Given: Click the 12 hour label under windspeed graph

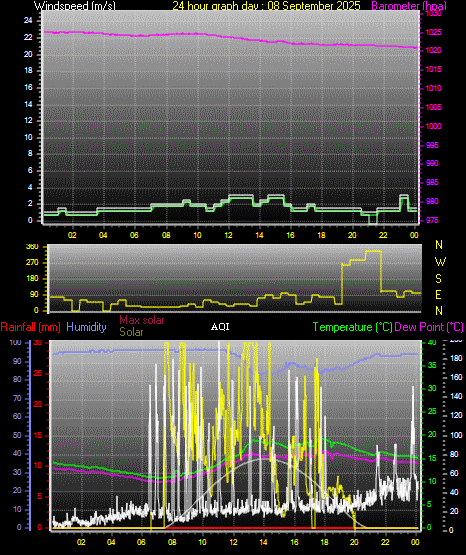Looking at the screenshot, I should [229, 235].
